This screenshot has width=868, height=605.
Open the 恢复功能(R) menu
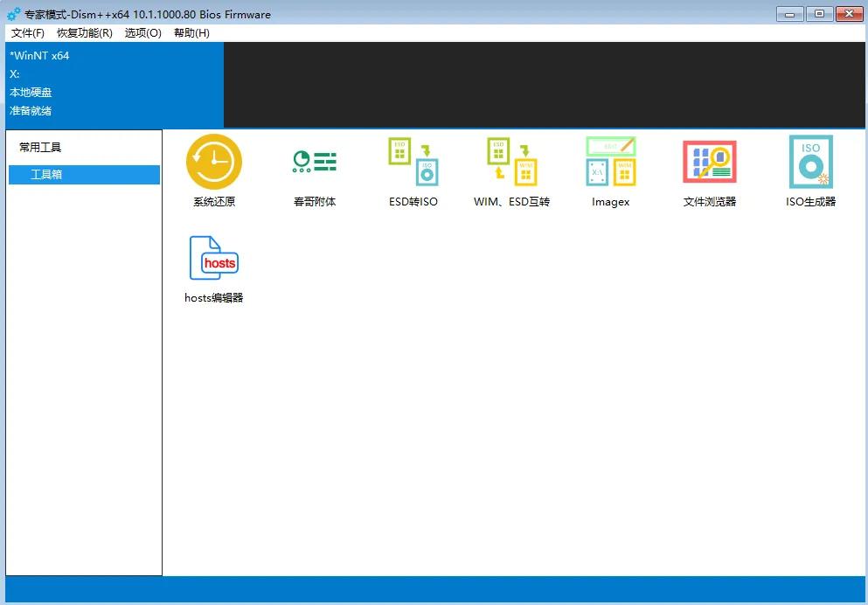[84, 33]
